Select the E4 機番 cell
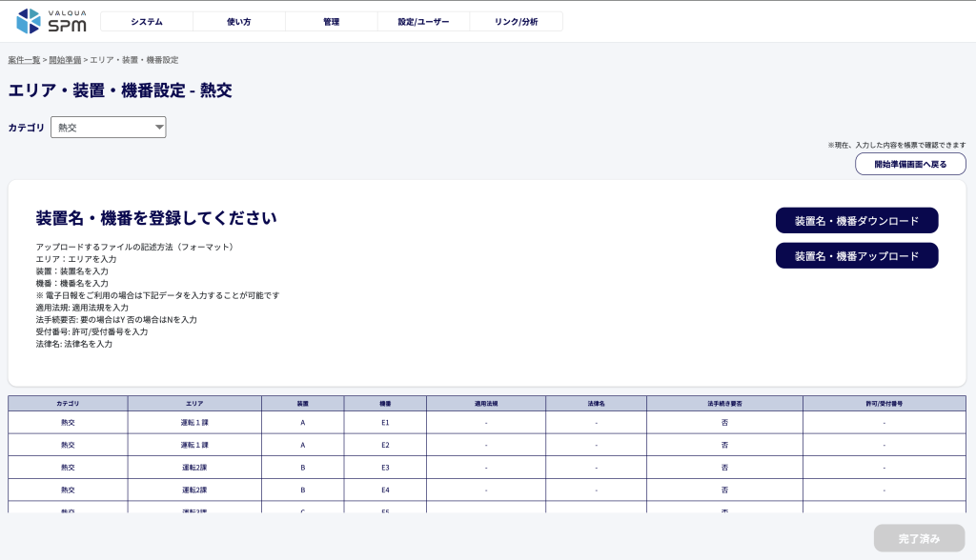 [385, 490]
